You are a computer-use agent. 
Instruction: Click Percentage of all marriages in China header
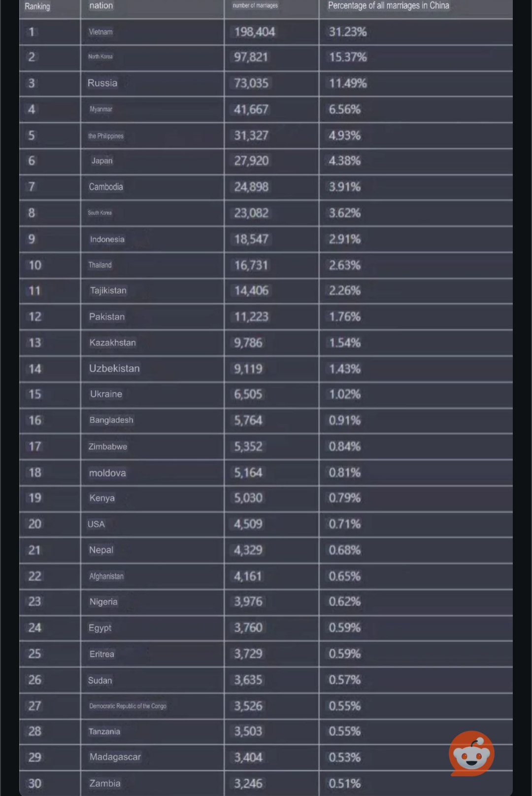[389, 5]
